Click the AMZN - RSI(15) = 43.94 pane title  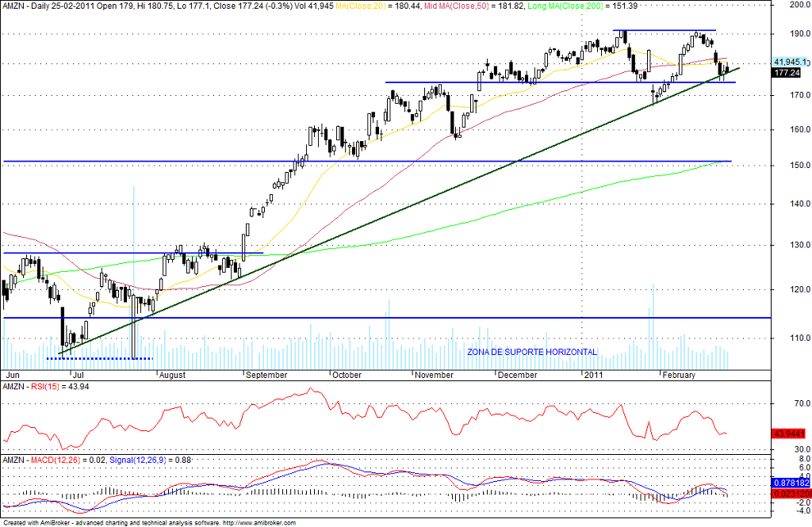click(x=46, y=387)
